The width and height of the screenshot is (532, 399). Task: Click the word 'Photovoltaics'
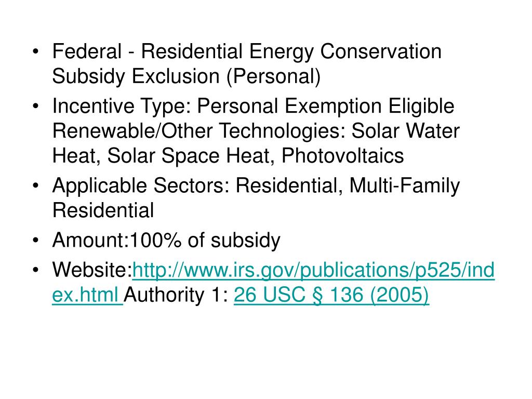343,156
